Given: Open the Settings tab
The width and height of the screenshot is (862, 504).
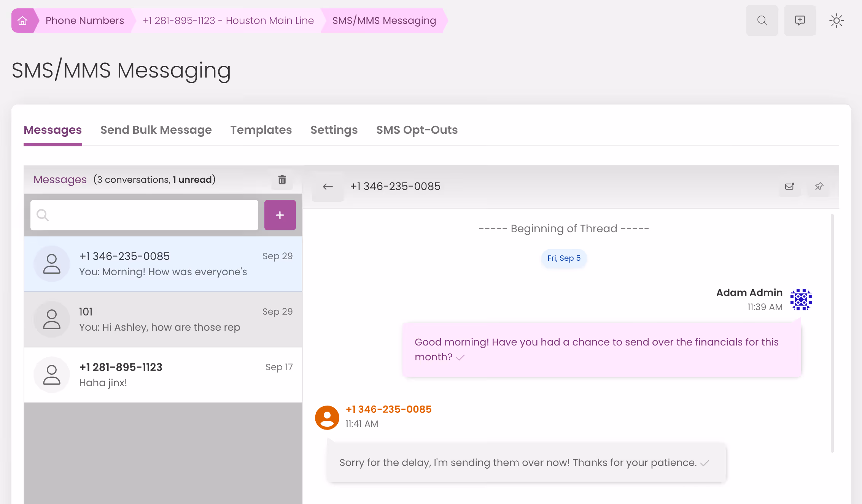Looking at the screenshot, I should pos(334,130).
